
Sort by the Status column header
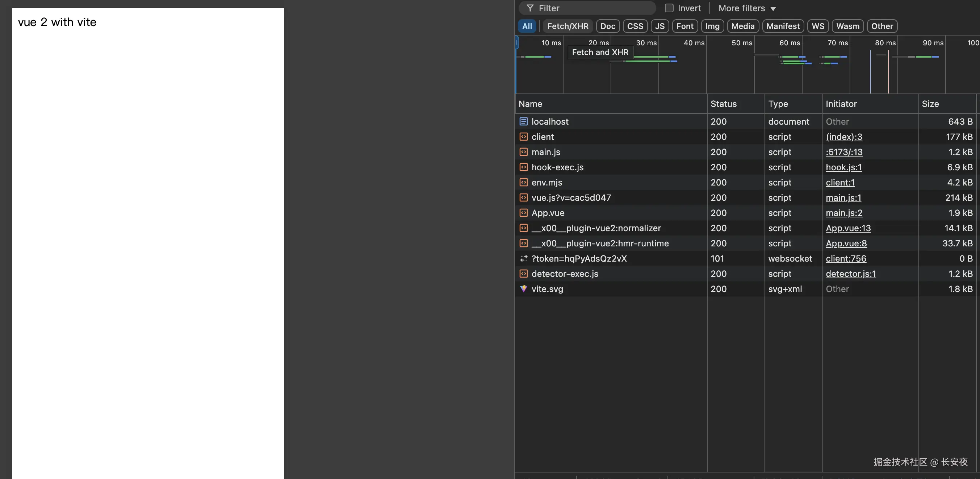coord(723,104)
